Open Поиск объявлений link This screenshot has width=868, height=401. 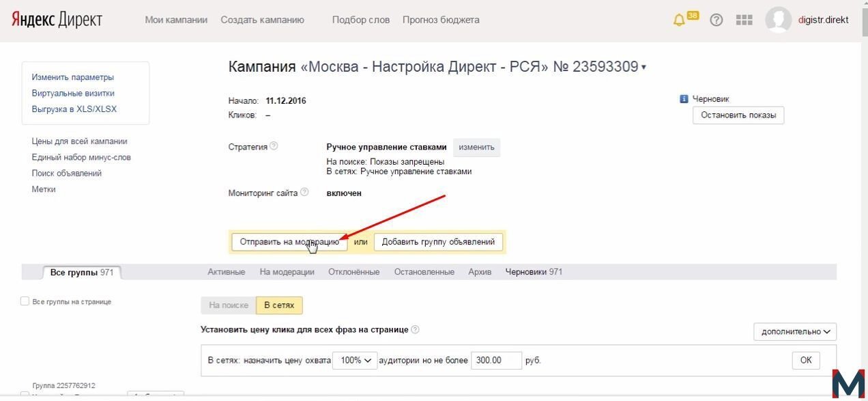[x=67, y=174]
